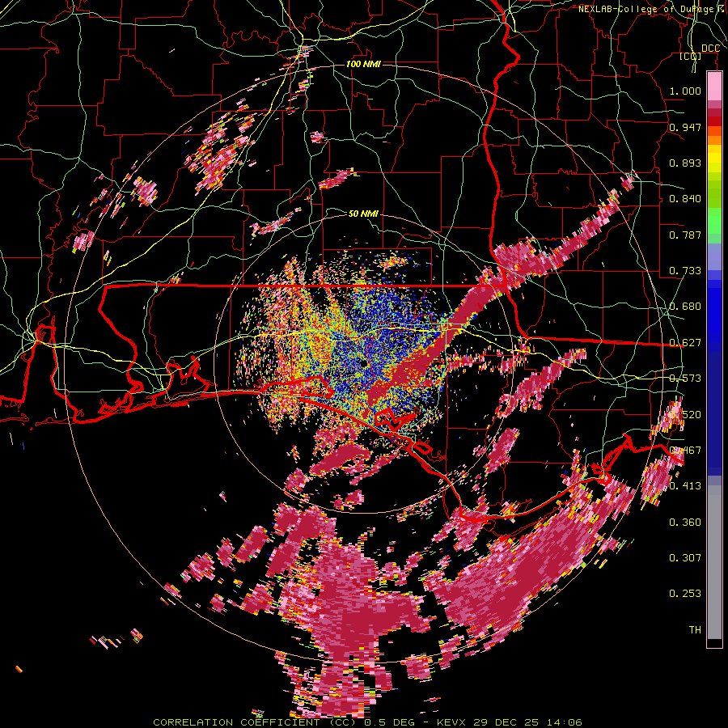
Task: Click the "0.520" color scale value
Action: (685, 415)
